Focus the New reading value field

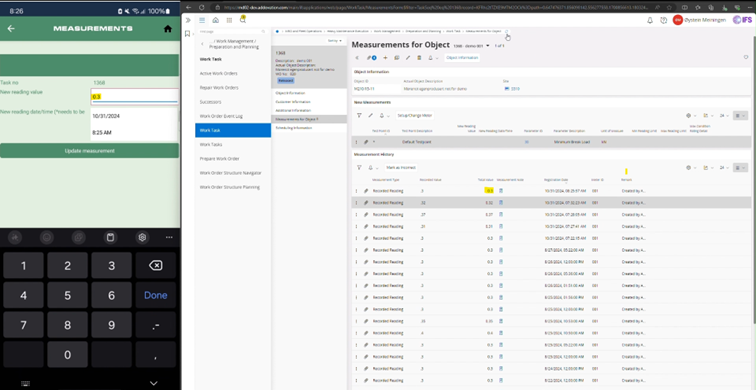pos(135,96)
